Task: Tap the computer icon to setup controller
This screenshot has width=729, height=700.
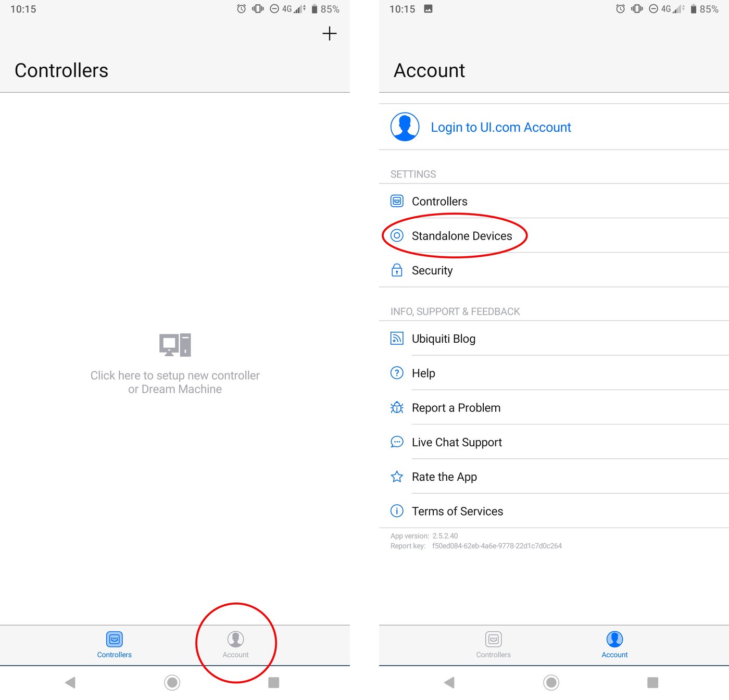Action: 175,345
